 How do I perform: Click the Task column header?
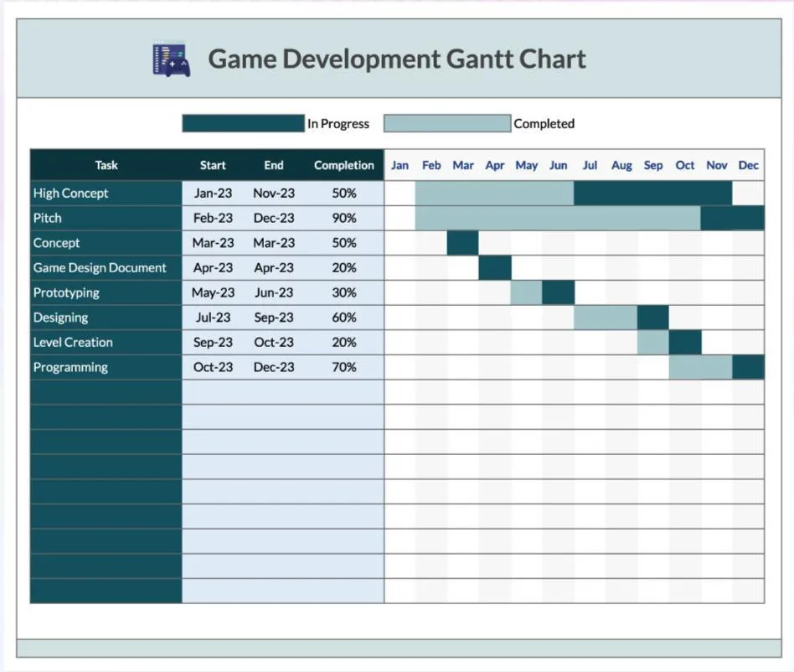(106, 165)
